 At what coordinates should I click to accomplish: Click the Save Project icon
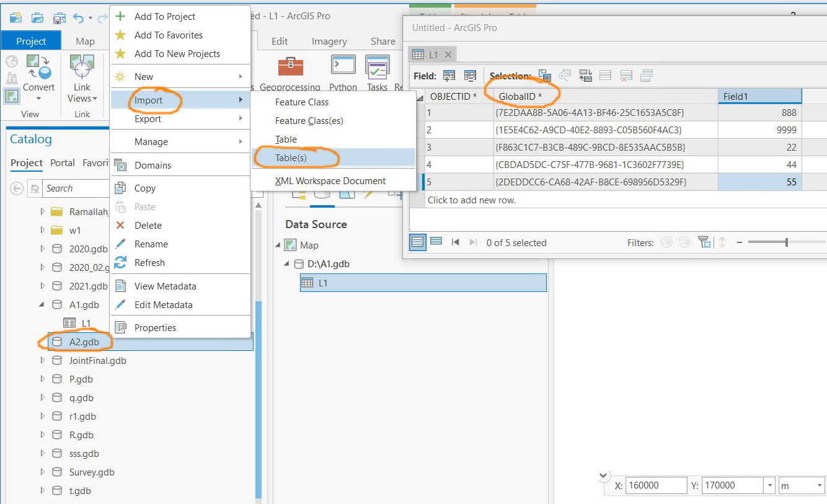59,17
